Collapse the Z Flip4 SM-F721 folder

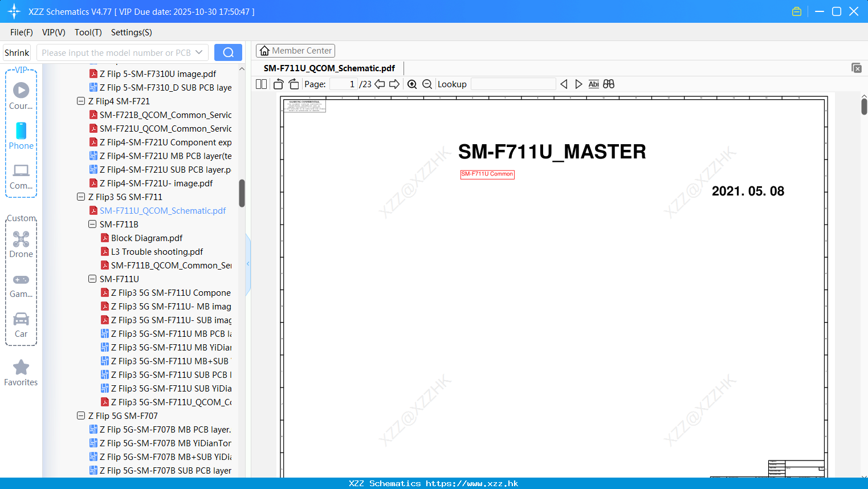pos(81,101)
